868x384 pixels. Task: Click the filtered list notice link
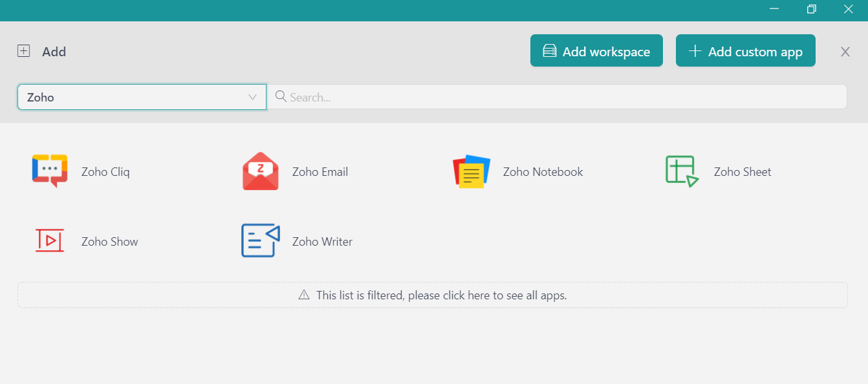point(433,295)
